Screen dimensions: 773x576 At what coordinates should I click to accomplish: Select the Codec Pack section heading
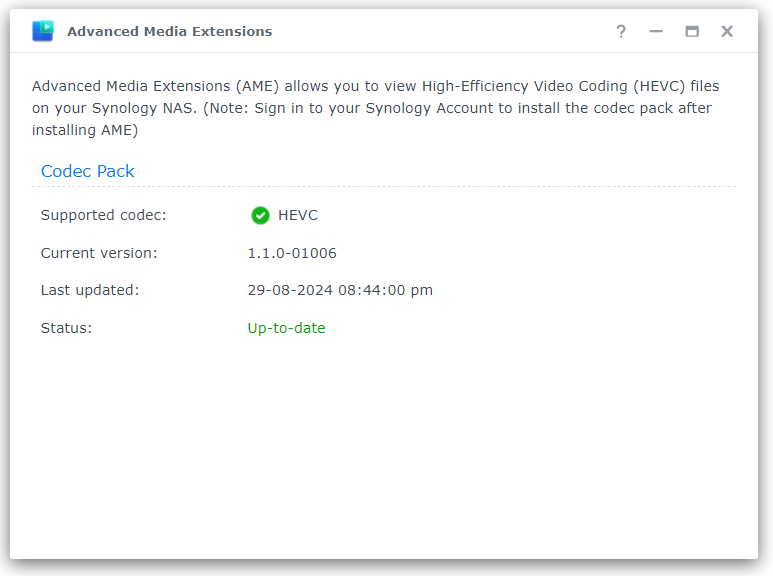pyautogui.click(x=88, y=171)
